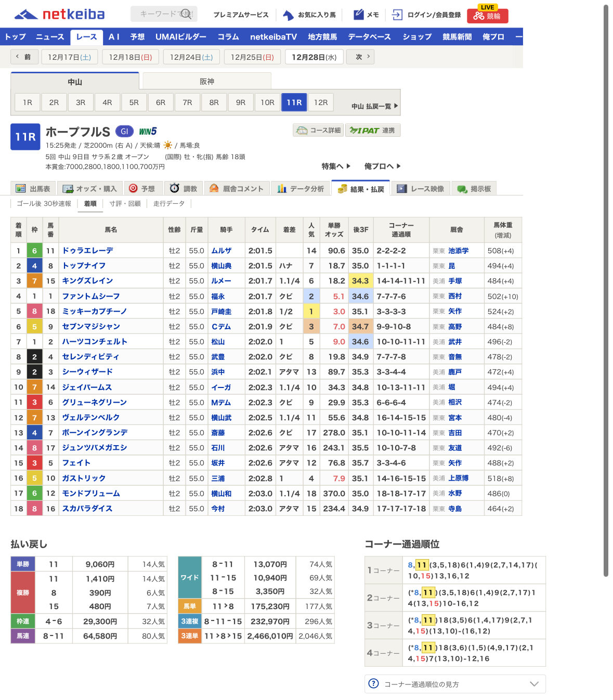
Task: Click the netkeiba logo icon
Action: point(26,15)
